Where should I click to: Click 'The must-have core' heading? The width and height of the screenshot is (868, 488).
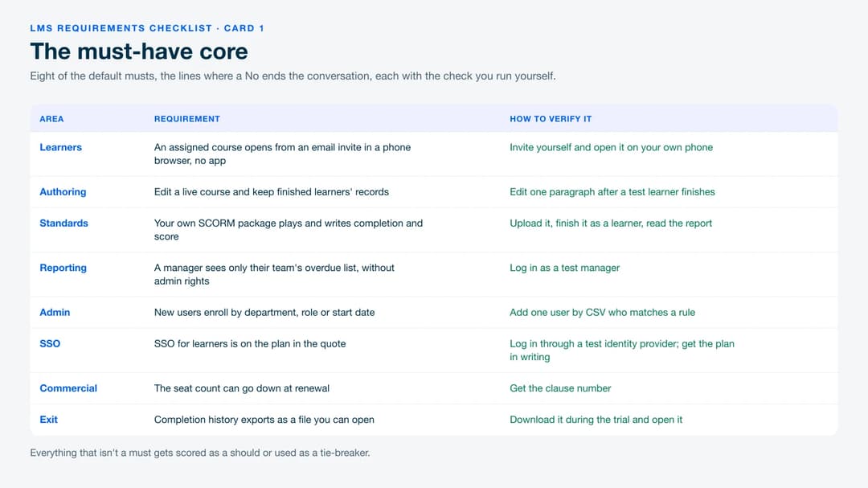tap(139, 51)
